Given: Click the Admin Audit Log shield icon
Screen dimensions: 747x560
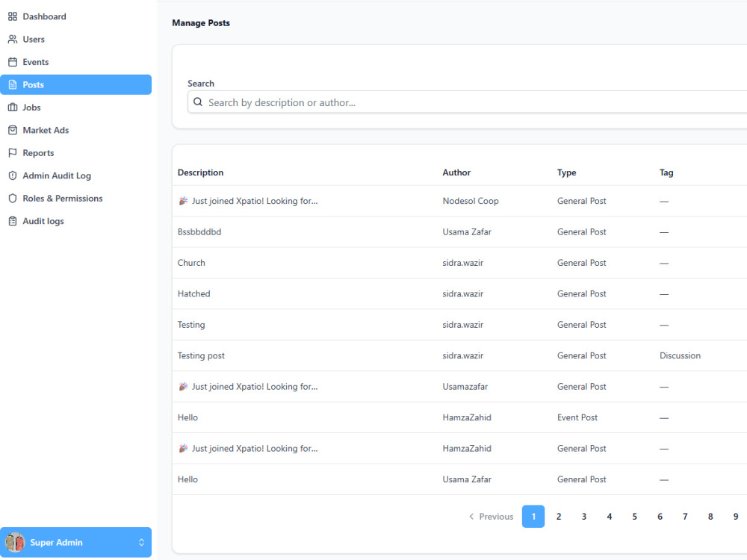Looking at the screenshot, I should tap(13, 175).
